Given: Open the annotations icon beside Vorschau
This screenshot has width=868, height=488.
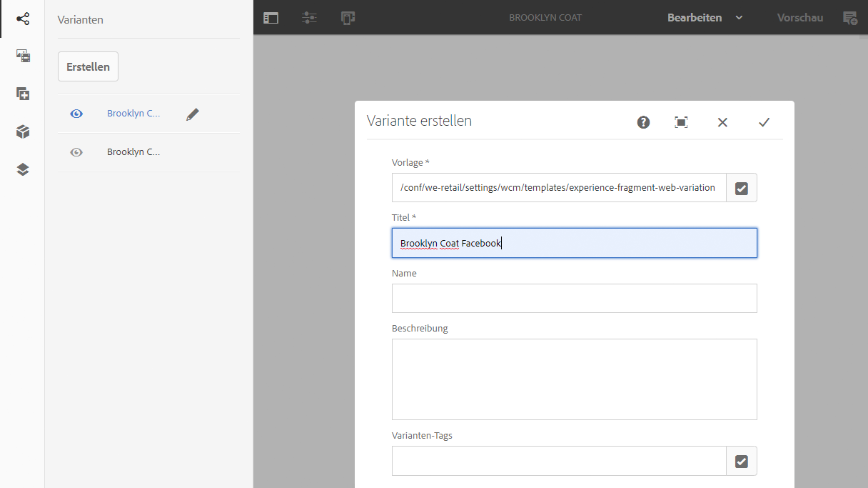Looking at the screenshot, I should point(850,18).
